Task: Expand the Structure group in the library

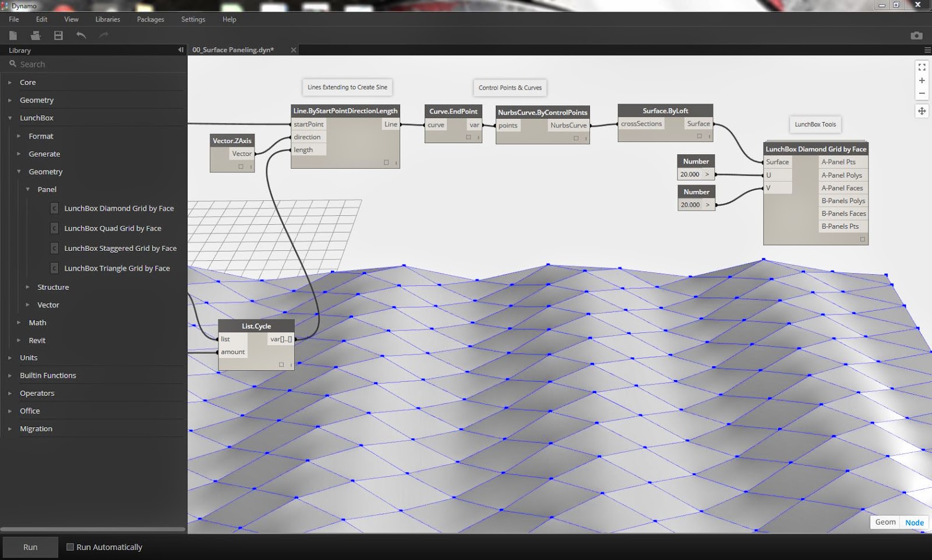Action: 27,287
